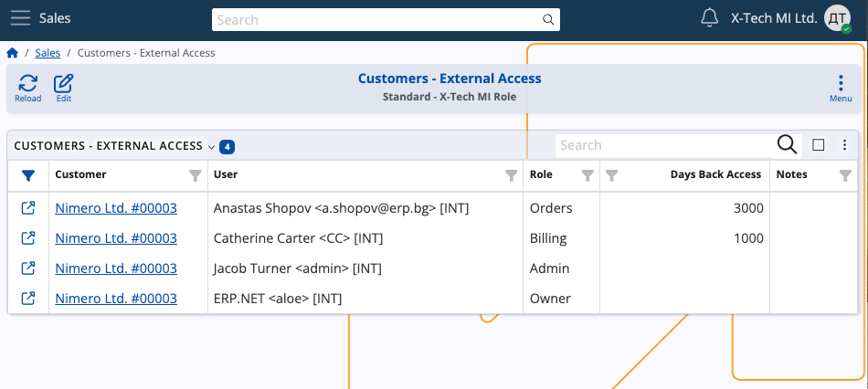Click the blue filter icon in the table header
Viewport: 868px width, 389px height.
pos(28,175)
